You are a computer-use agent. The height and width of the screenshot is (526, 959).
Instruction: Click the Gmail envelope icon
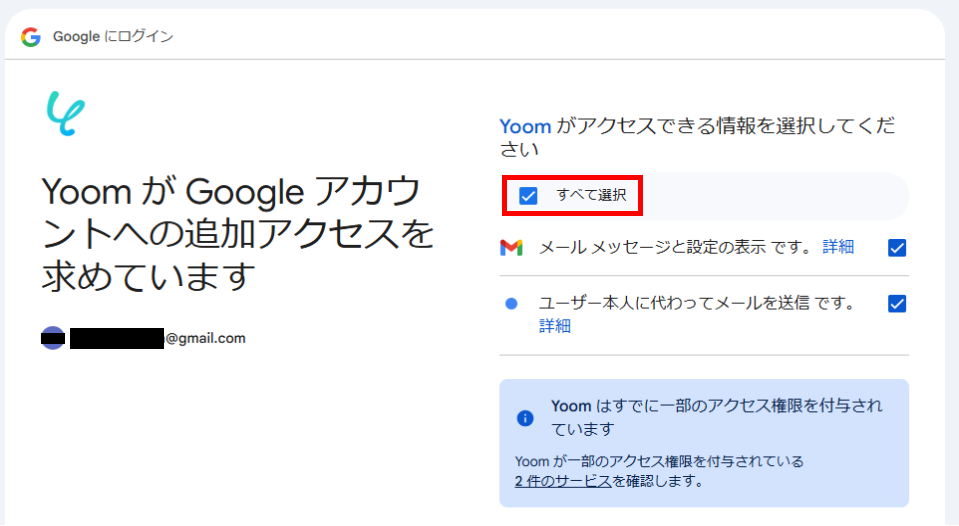(x=511, y=248)
